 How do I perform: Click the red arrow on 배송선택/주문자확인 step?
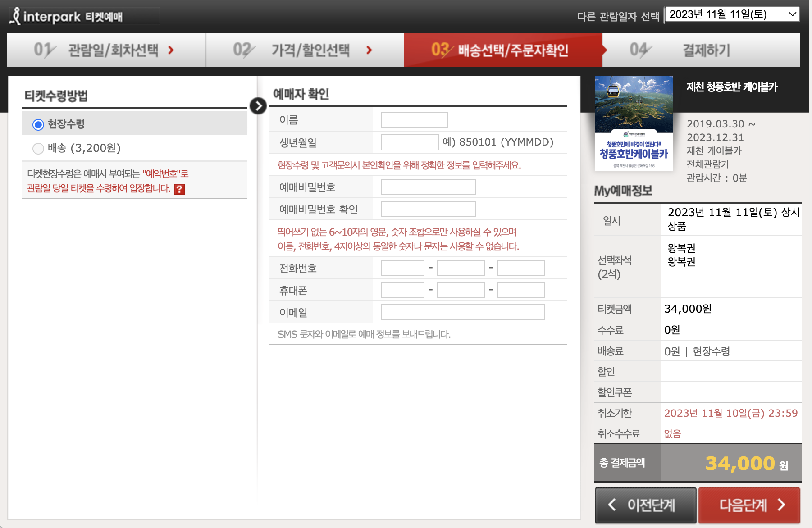tap(602, 50)
